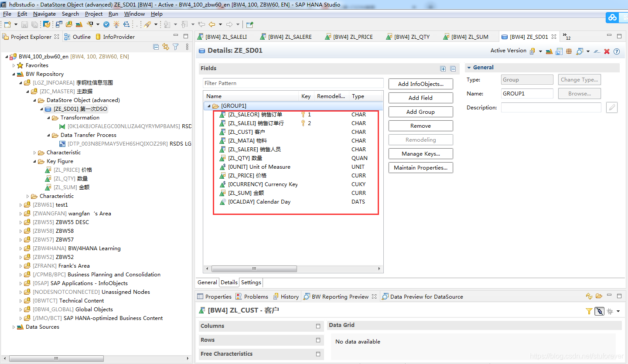This screenshot has height=364, width=628.
Task: Collapse the GROUP1 folder in fields table
Action: click(209, 106)
